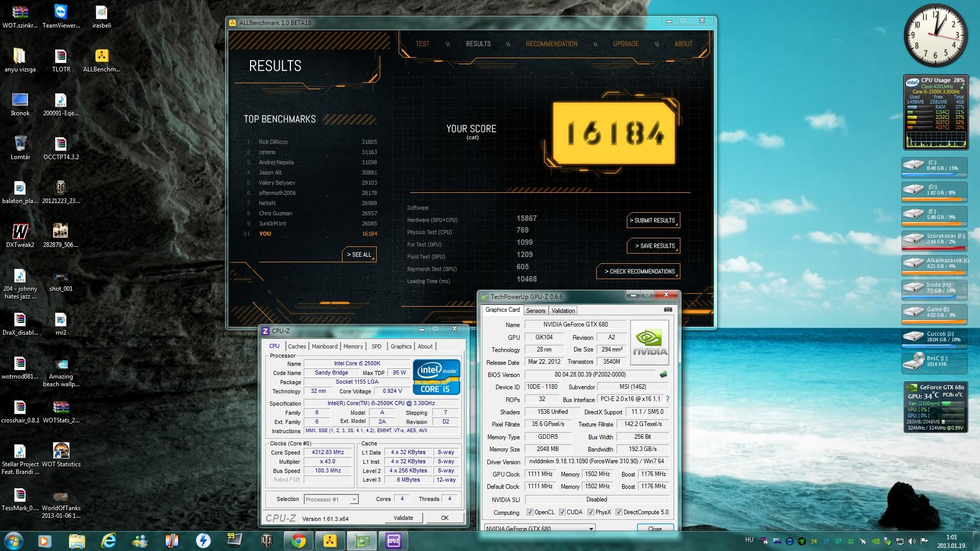Click the analog clock gadget
The width and height of the screenshot is (980, 551).
click(936, 36)
